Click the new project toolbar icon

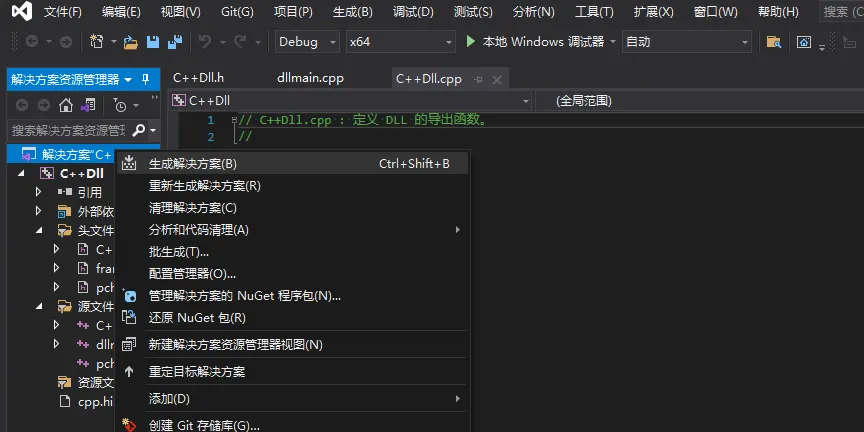point(96,41)
